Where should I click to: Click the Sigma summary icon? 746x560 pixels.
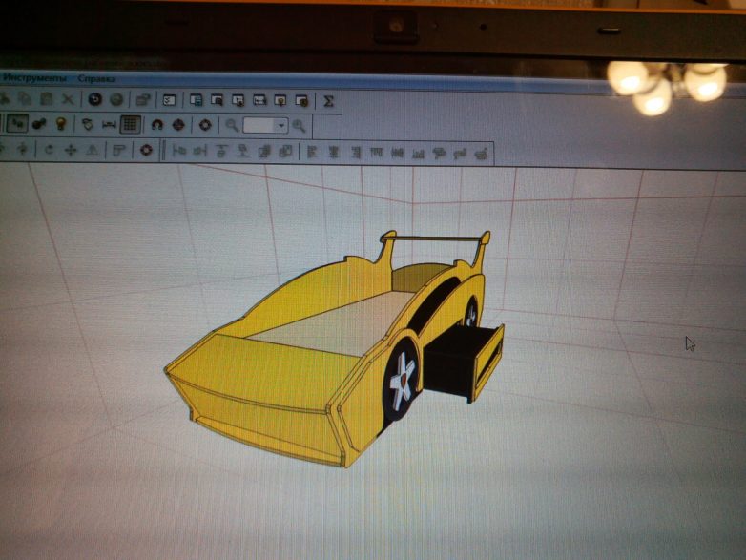[328, 100]
